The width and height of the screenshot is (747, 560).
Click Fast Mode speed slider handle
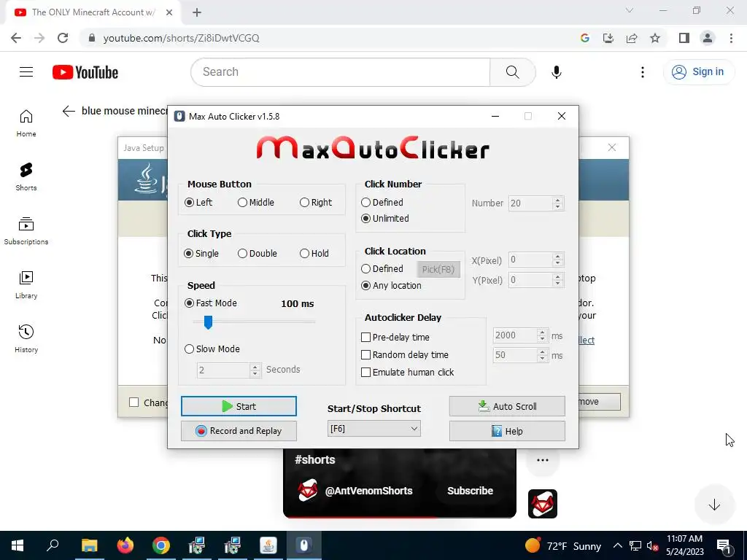pyautogui.click(x=208, y=322)
